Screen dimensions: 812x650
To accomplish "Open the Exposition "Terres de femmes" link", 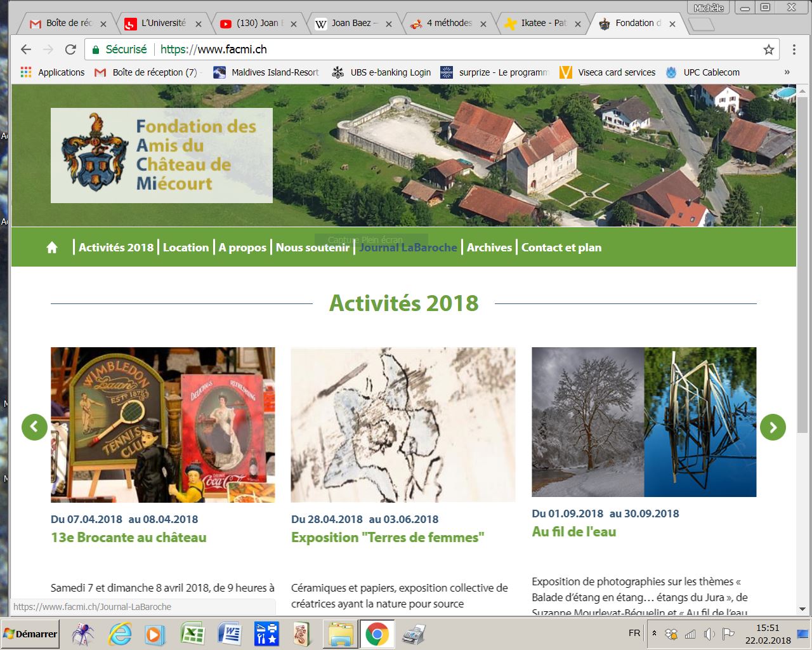I will (x=387, y=537).
